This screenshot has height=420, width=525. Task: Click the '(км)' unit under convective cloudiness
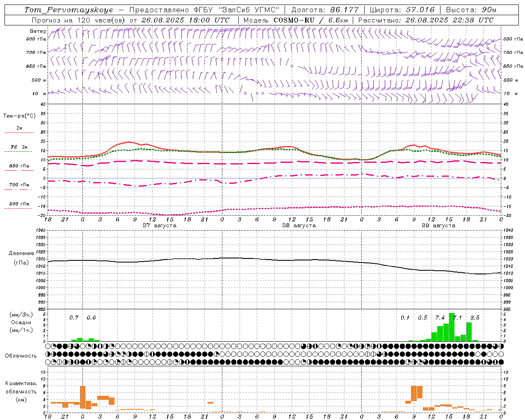[21, 399]
